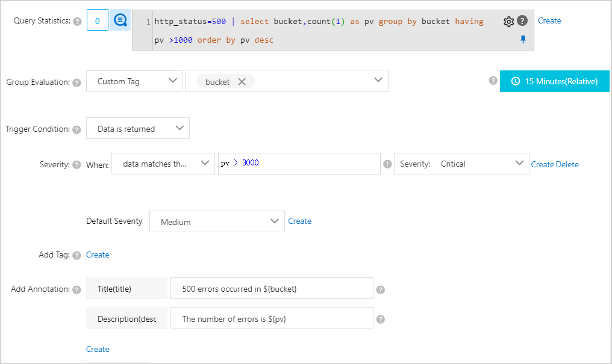Click the query statistics number box showing 0

tap(98, 20)
